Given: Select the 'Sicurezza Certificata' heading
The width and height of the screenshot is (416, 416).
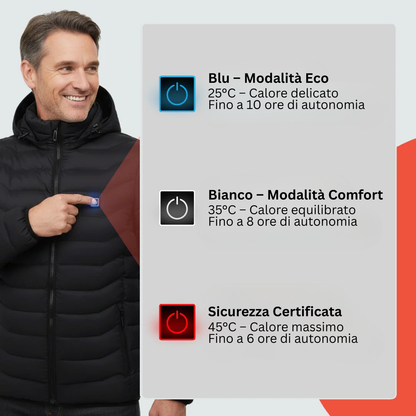Looking at the screenshot, I should (275, 312).
